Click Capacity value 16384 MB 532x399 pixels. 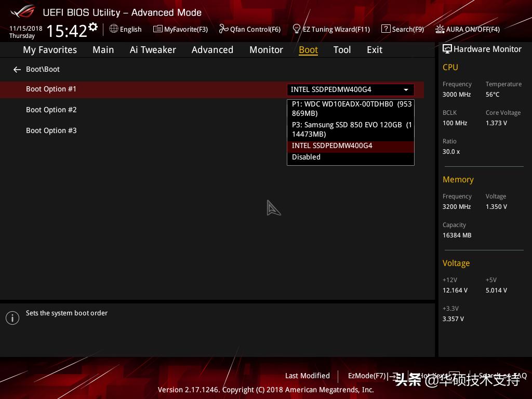pos(457,235)
